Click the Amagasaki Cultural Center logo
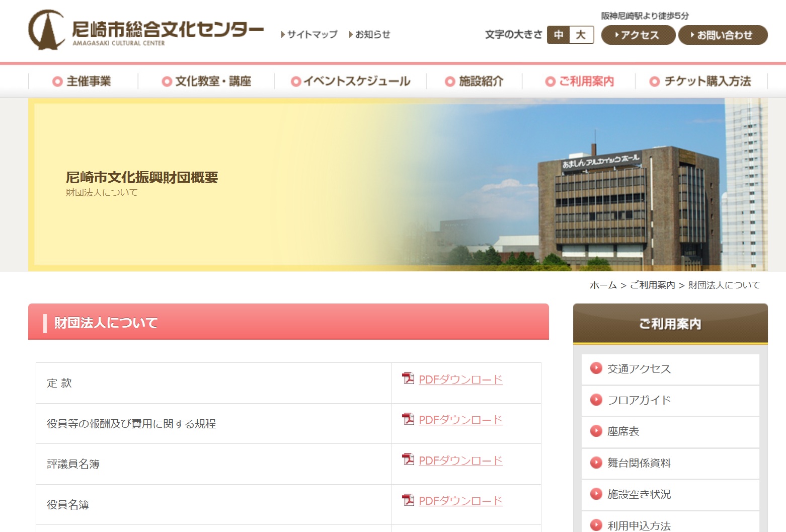 click(x=146, y=30)
